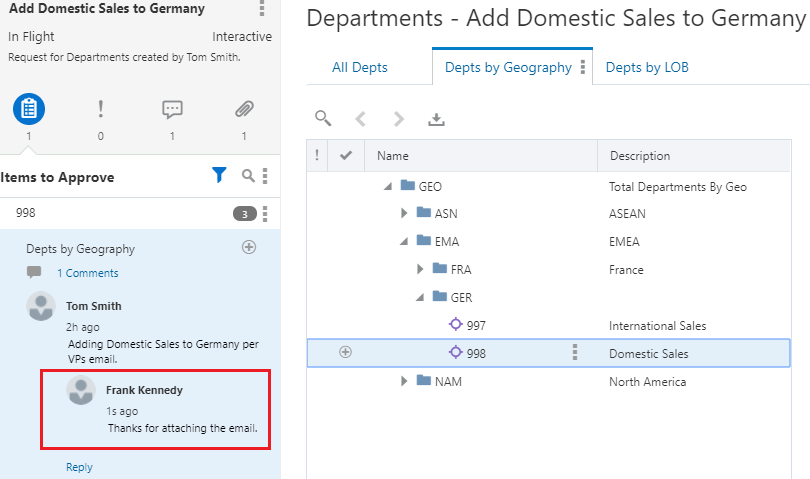The image size is (810, 479).
Task: Open the request actions menu beside title
Action: point(262,9)
